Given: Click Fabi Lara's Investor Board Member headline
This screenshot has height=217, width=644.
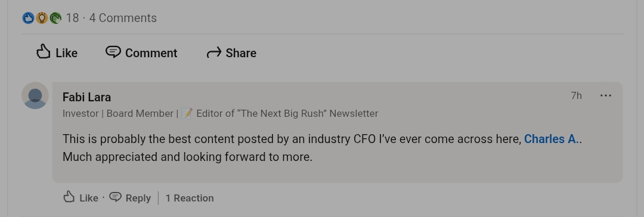Looking at the screenshot, I should 220,113.
